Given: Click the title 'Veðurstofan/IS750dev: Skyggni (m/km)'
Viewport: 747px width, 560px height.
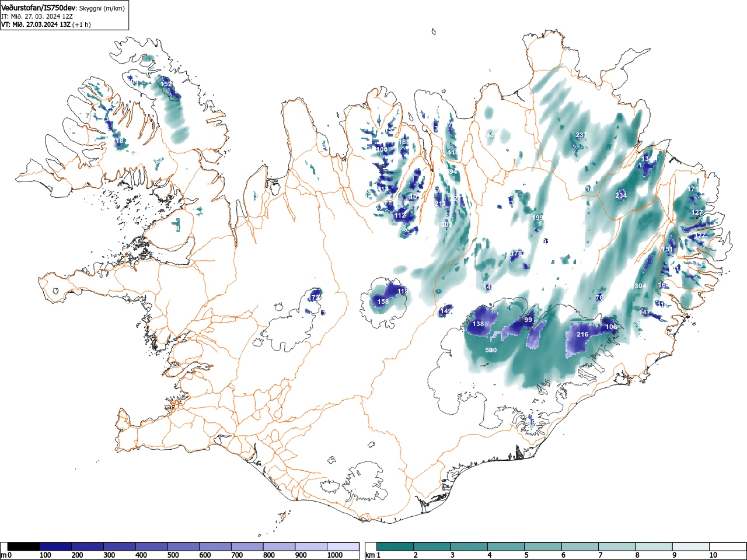Looking at the screenshot, I should [62, 8].
